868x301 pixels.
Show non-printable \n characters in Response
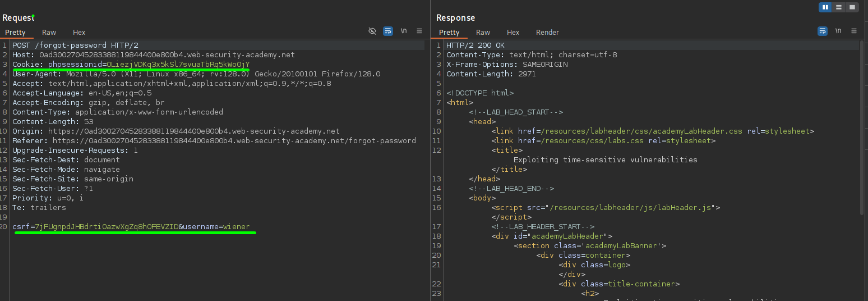(x=838, y=31)
